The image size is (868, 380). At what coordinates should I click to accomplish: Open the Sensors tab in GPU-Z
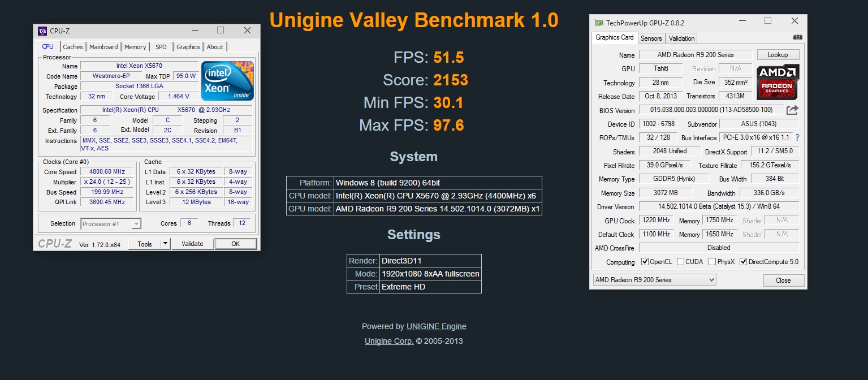(x=651, y=38)
